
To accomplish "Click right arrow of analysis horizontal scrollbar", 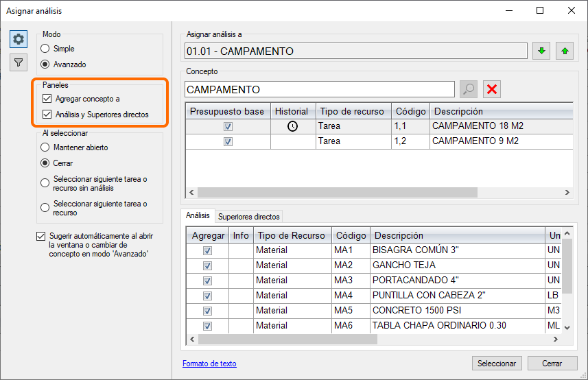I will 556,339.
